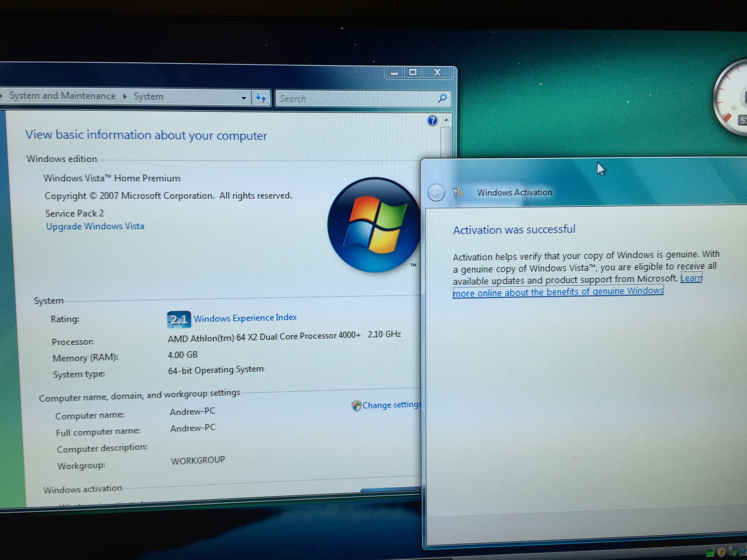Image resolution: width=747 pixels, height=560 pixels.
Task: Minimize the System window
Action: pos(394,73)
